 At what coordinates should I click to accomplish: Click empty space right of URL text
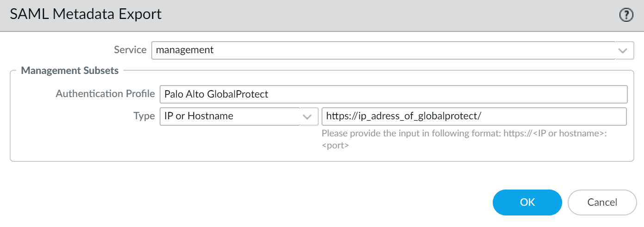pos(555,117)
